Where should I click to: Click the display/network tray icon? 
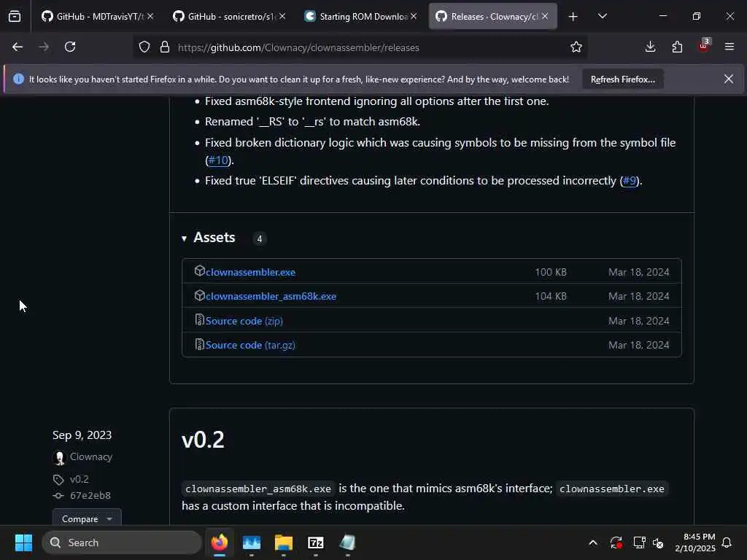tap(639, 542)
